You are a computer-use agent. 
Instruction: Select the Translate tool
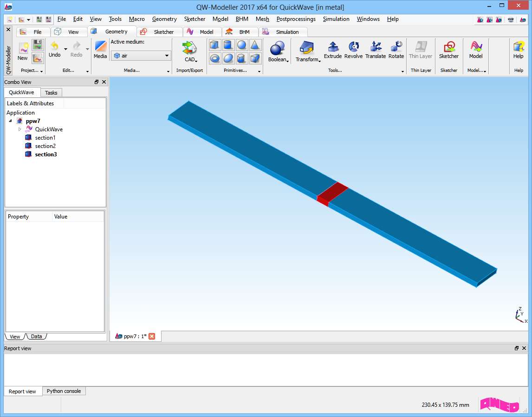coord(376,50)
